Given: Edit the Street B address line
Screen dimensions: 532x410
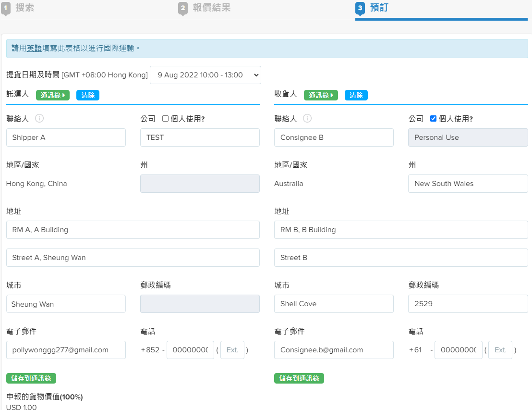Looking at the screenshot, I should 401,258.
